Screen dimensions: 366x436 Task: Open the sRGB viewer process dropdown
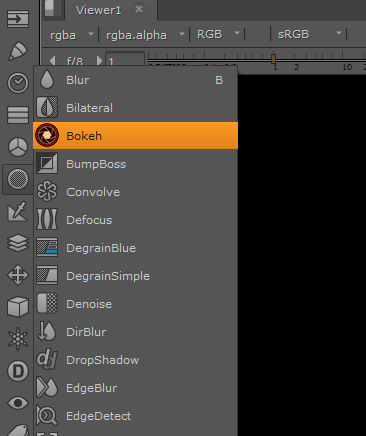coord(309,34)
